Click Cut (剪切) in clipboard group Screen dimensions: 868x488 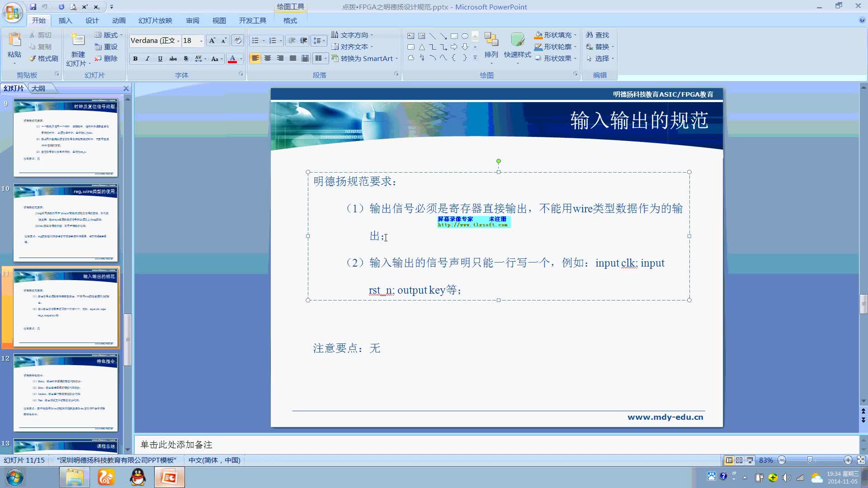[x=40, y=35]
